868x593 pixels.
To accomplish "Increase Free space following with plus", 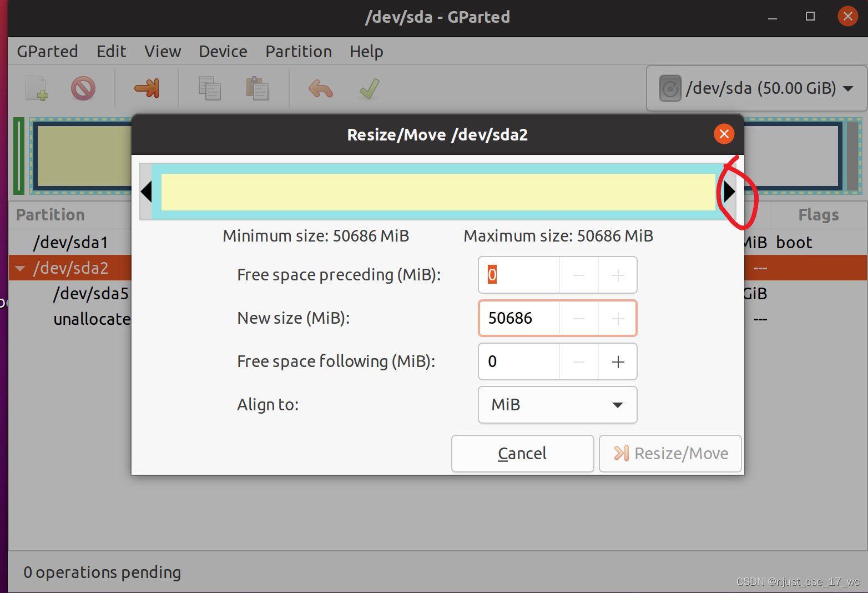I will [618, 361].
